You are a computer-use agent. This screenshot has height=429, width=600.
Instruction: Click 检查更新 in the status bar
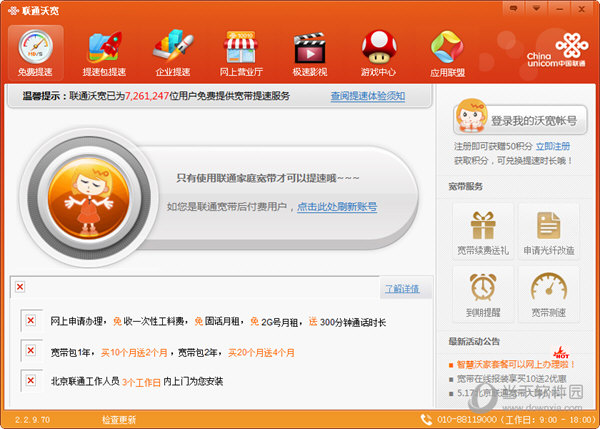point(119,420)
